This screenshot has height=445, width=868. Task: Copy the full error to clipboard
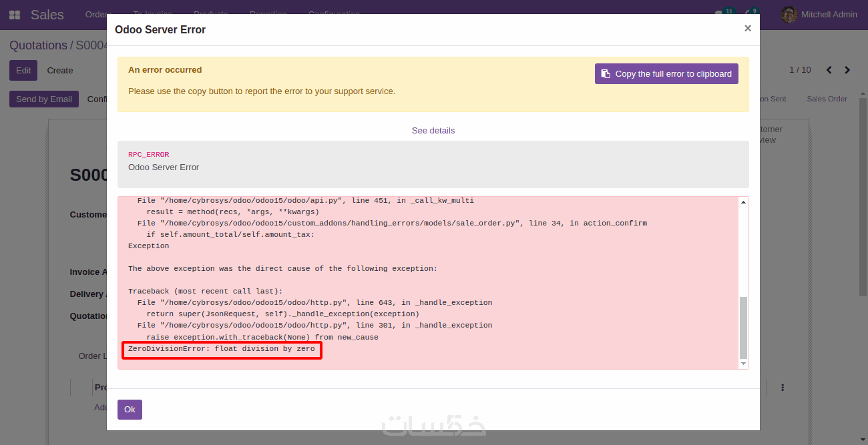tap(666, 74)
